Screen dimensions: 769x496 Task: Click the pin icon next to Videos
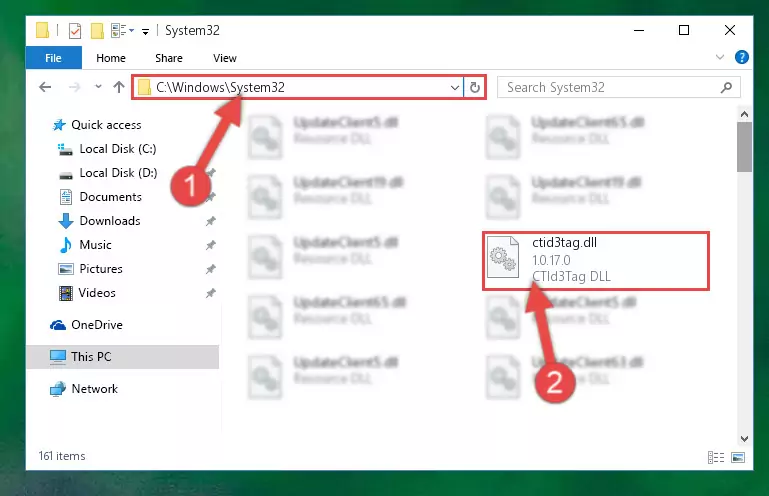[x=210, y=293]
